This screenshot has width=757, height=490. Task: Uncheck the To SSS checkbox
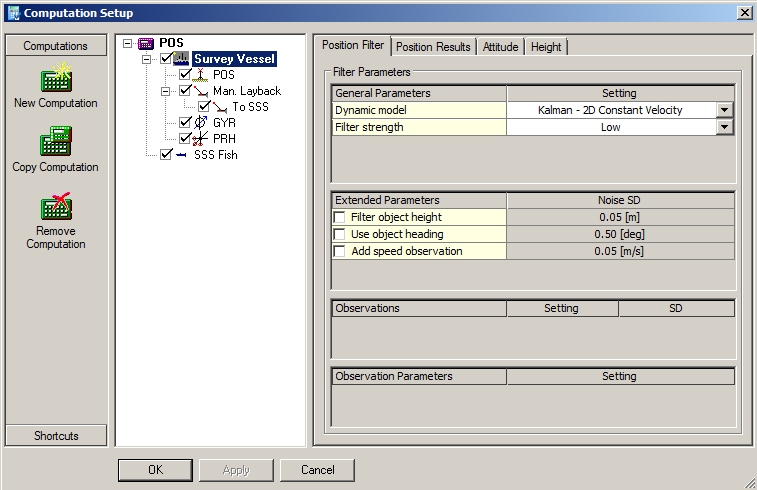point(204,107)
